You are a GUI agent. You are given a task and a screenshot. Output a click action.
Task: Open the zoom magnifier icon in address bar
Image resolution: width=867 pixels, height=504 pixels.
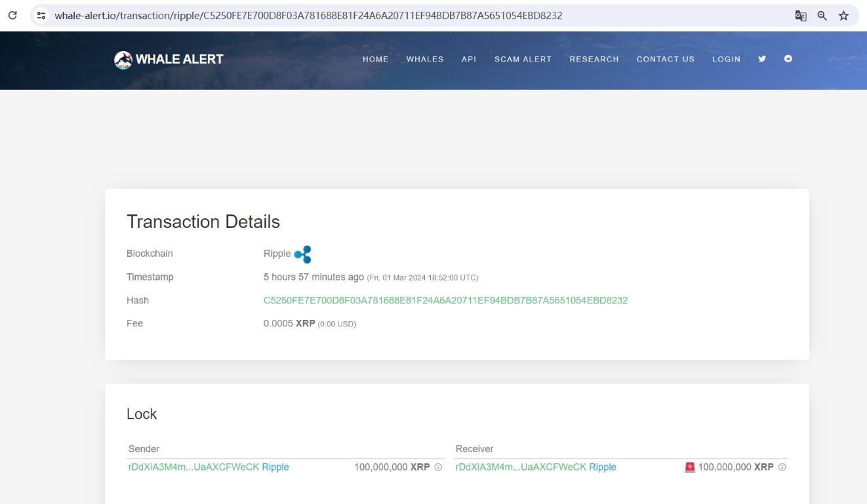coord(822,15)
